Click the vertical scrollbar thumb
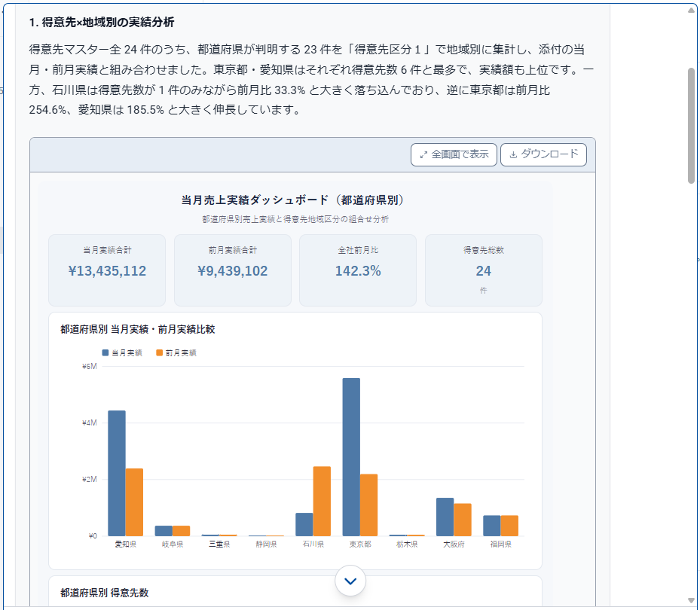The image size is (700, 610). click(x=691, y=126)
